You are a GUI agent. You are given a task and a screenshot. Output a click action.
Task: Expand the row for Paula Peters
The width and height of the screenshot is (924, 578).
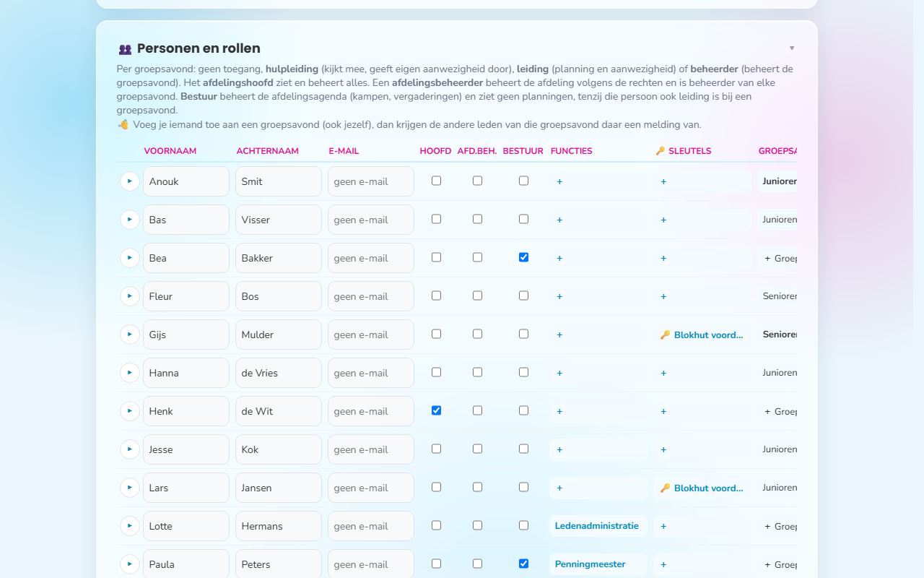point(130,564)
